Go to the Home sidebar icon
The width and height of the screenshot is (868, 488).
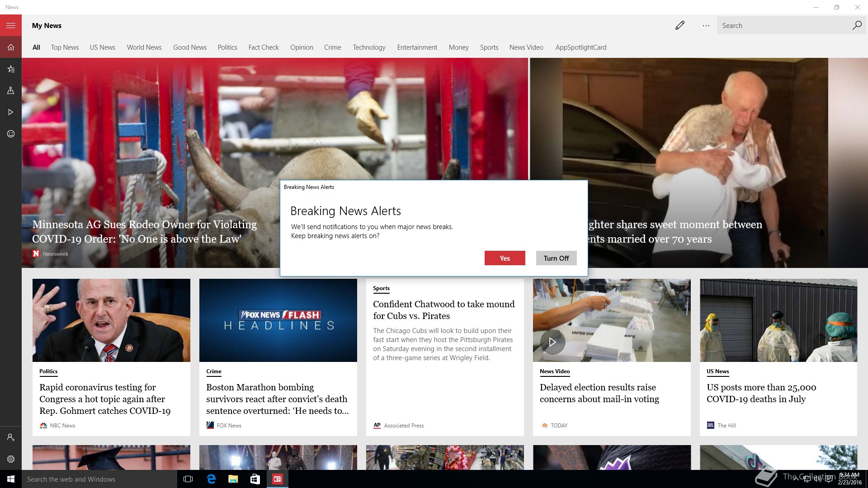(11, 47)
